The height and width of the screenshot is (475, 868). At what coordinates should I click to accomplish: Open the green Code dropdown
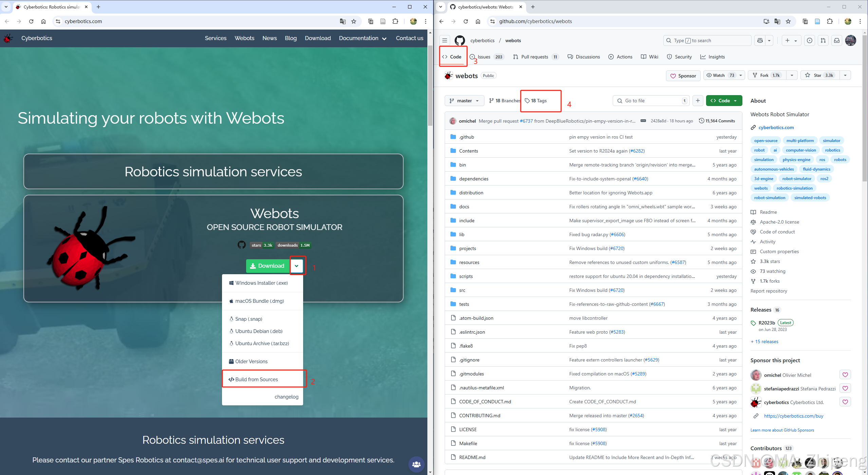click(x=724, y=101)
